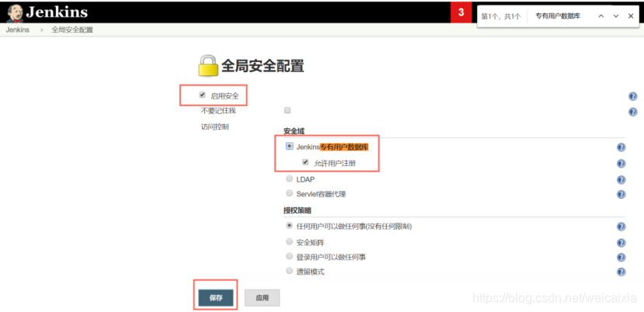Image resolution: width=644 pixels, height=312 pixels.
Task: Click the 保存 button
Action: pos(216,298)
